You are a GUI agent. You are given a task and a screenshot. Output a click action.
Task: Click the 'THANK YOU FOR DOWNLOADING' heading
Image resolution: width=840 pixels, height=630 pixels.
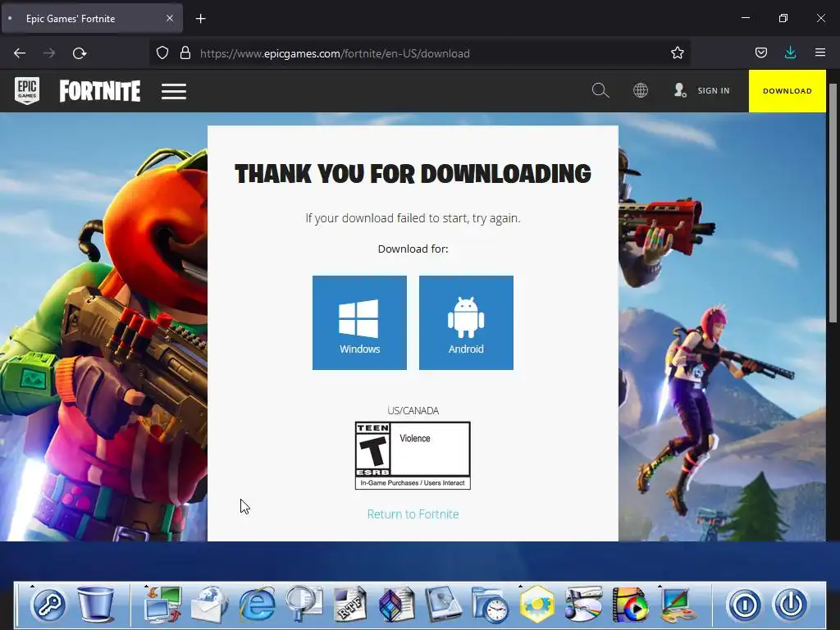click(413, 174)
